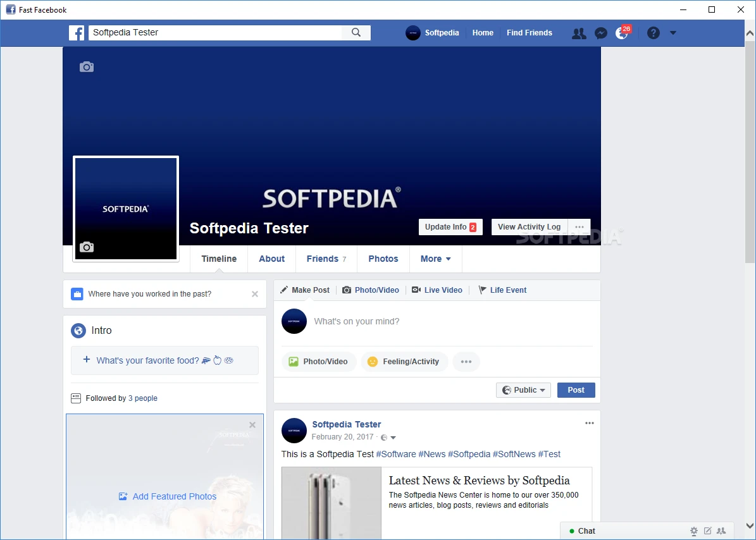This screenshot has width=756, height=540.
Task: Dismiss the 'Where have you worked' prompt
Action: pos(254,294)
